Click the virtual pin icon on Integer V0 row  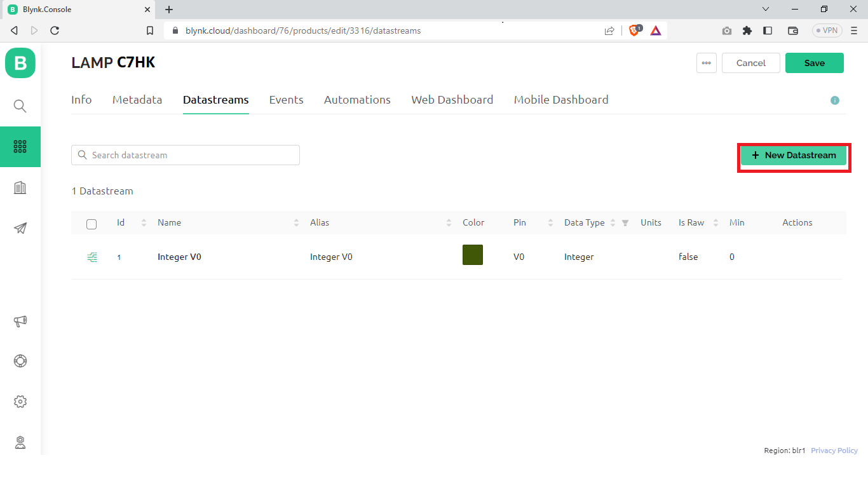click(92, 257)
